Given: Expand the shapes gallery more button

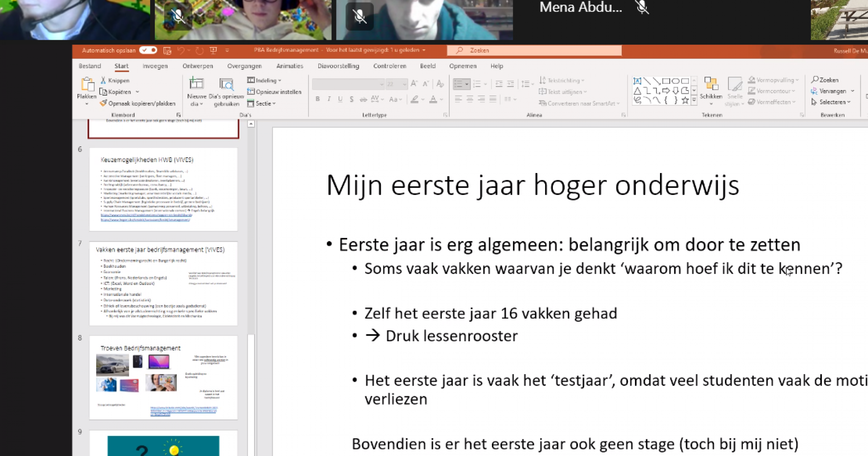Looking at the screenshot, I should pos(694,100).
